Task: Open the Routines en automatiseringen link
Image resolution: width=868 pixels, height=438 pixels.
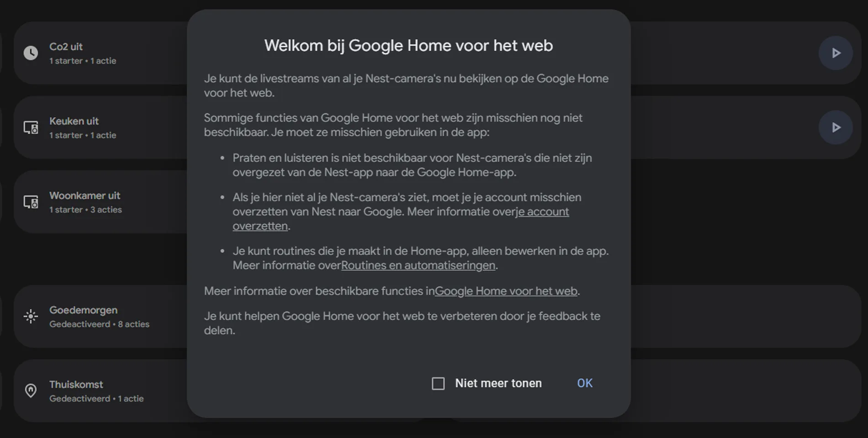Action: tap(418, 265)
